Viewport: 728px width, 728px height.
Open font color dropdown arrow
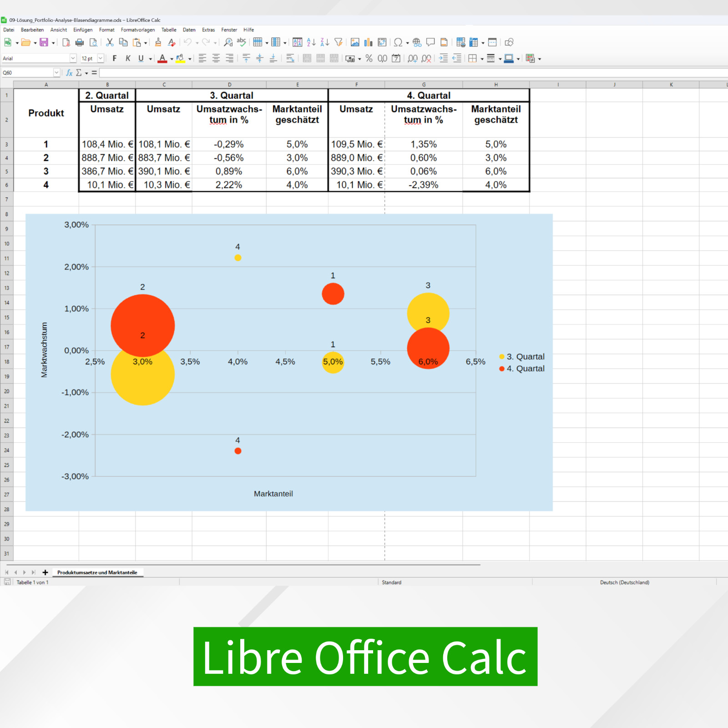click(x=172, y=59)
